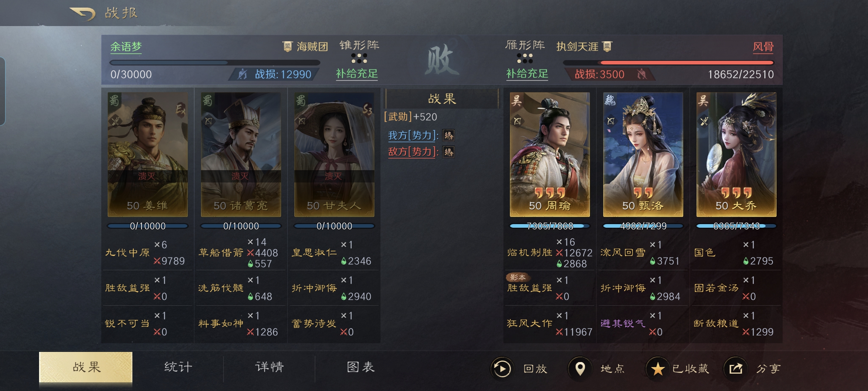Click the 地点 location pin icon

pyautogui.click(x=580, y=369)
